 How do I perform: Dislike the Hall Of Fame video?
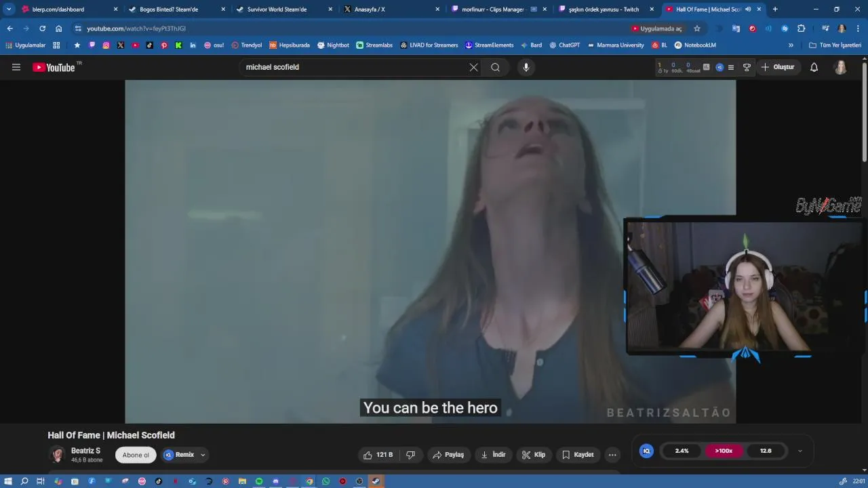click(x=410, y=455)
